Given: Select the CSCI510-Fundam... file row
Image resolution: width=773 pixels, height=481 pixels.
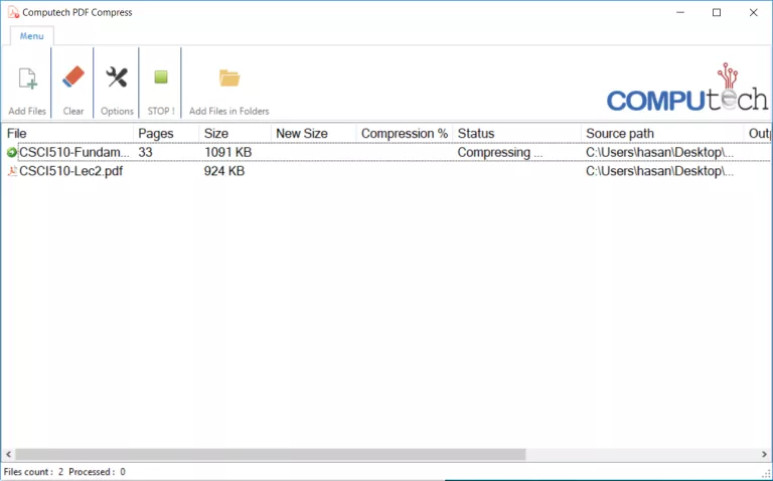Looking at the screenshot, I should pyautogui.click(x=386, y=152).
